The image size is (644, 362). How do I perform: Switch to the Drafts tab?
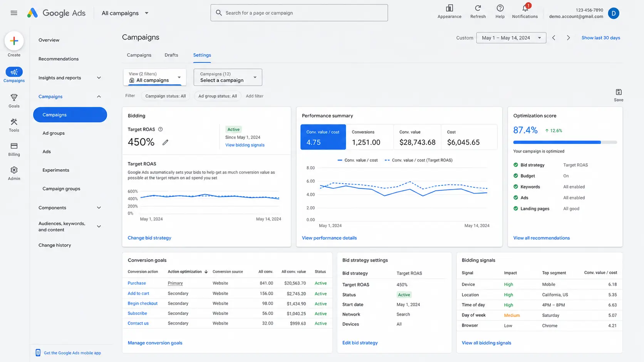click(171, 55)
